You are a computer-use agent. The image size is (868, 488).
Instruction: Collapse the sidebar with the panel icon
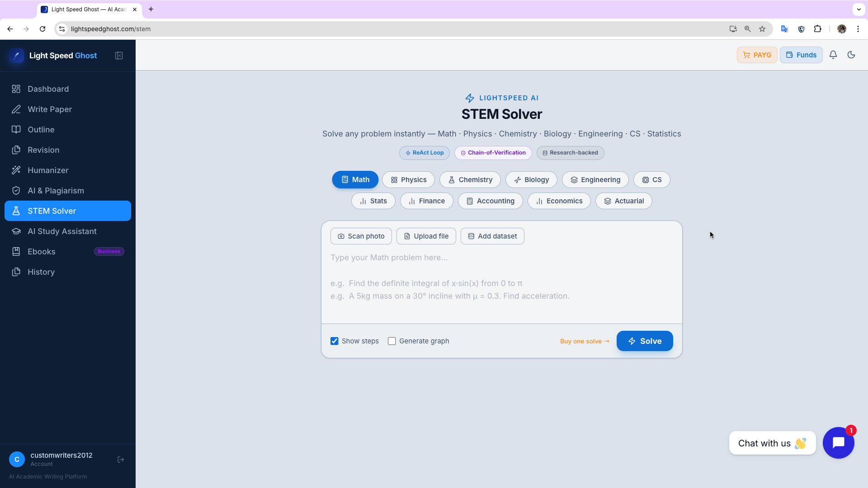[119, 56]
